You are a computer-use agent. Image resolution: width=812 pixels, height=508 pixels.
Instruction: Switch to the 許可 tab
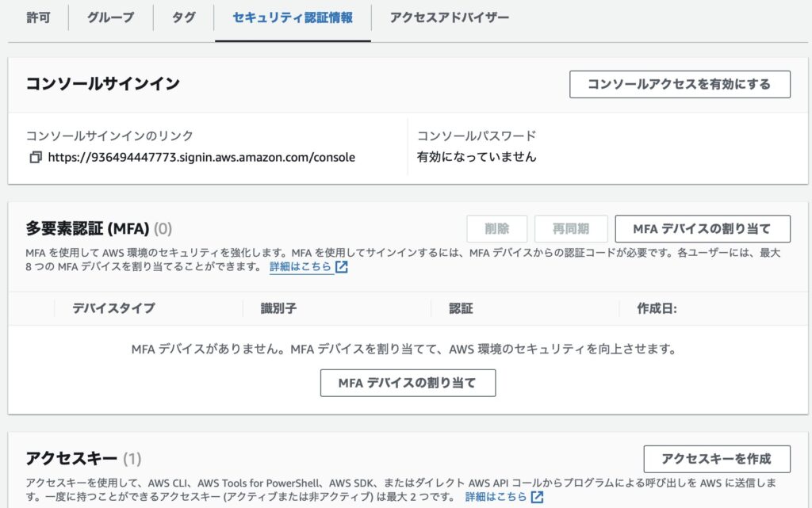click(x=38, y=17)
